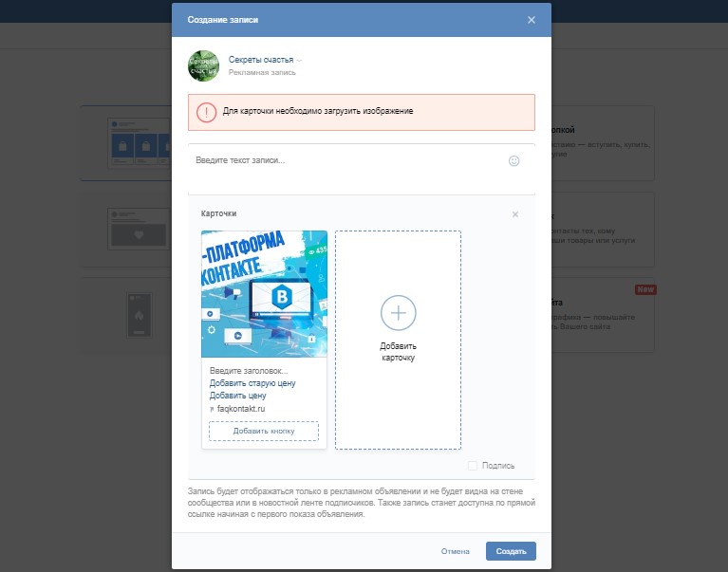Click the Создание записи dialog title
728x572 pixels.
click(x=223, y=20)
